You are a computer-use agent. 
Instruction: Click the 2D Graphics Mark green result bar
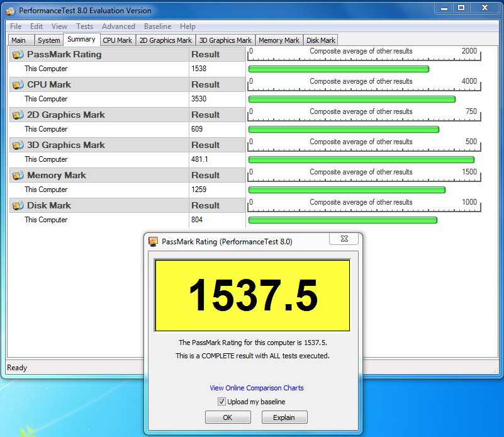click(344, 130)
